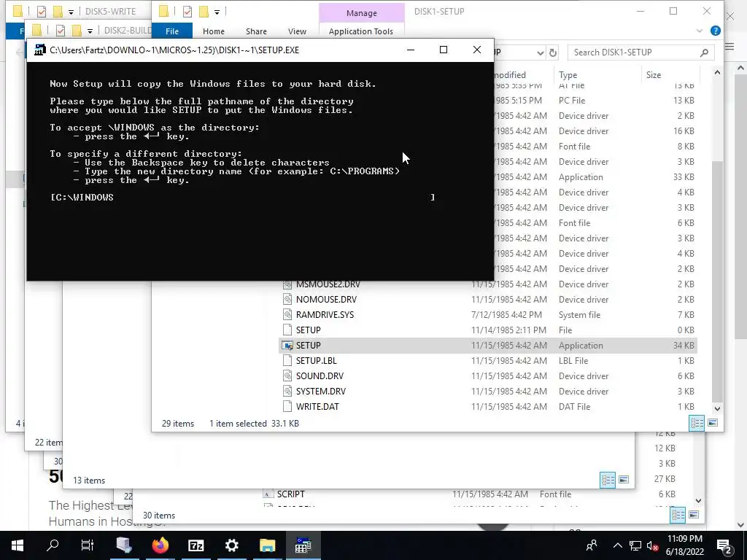Screen dimensions: 747x560
Task: Open the quick access dropdown in DISK2-BUILD window
Action: click(x=90, y=31)
